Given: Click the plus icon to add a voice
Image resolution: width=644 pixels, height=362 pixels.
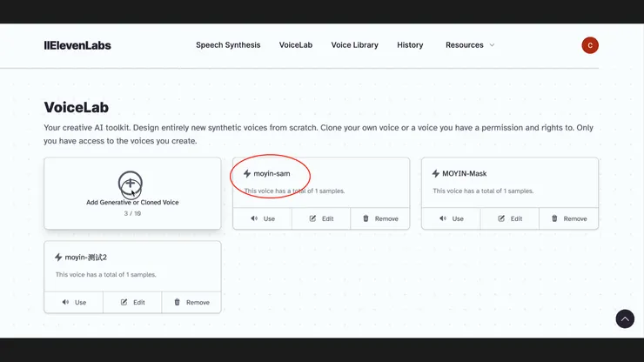Looking at the screenshot, I should [x=131, y=183].
